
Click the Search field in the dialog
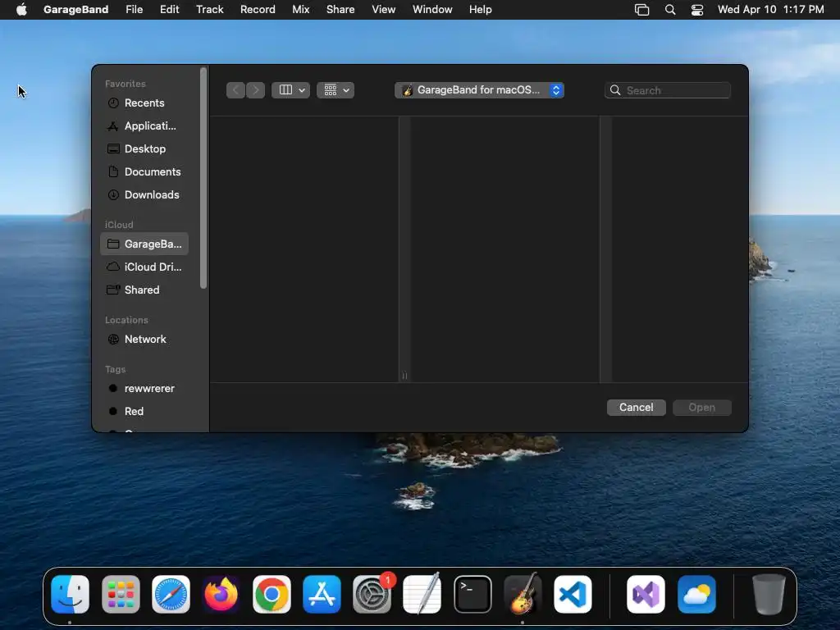(668, 90)
